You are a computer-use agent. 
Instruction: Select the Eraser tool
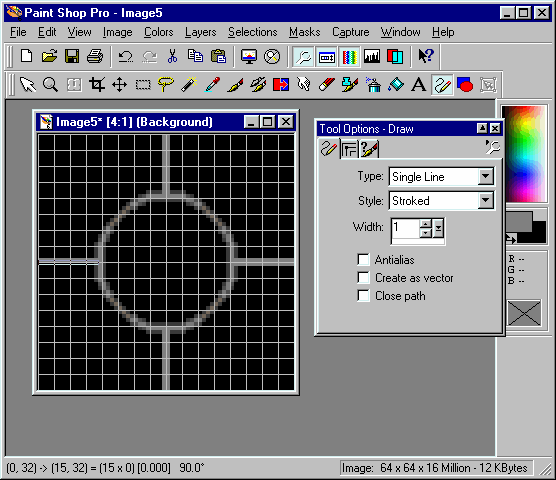327,85
